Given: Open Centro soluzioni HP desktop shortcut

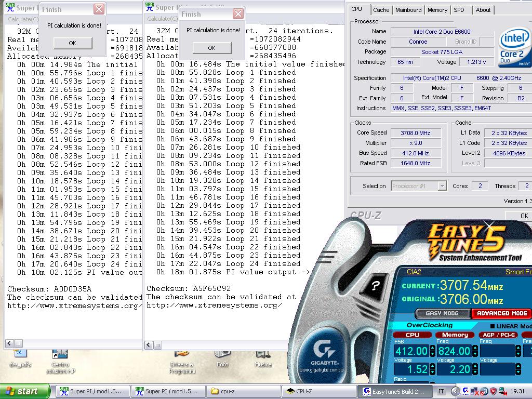Looking at the screenshot, I should [60, 362].
